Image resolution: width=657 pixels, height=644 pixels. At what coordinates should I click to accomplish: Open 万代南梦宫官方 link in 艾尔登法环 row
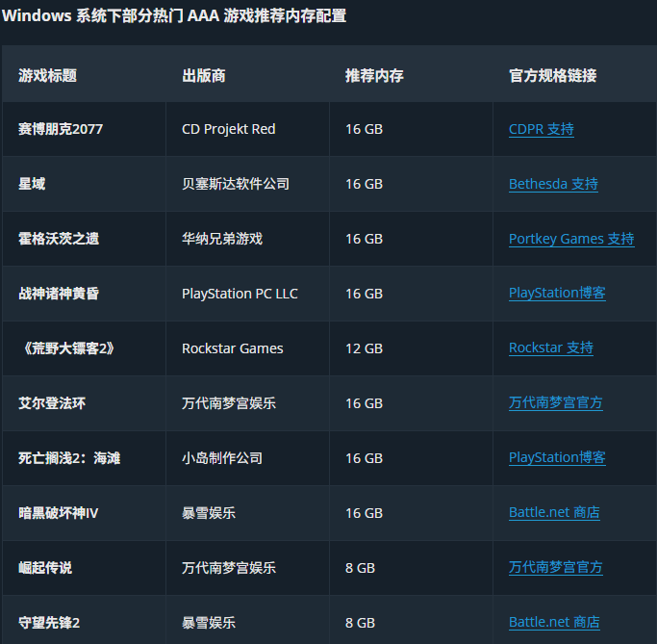[x=556, y=403]
